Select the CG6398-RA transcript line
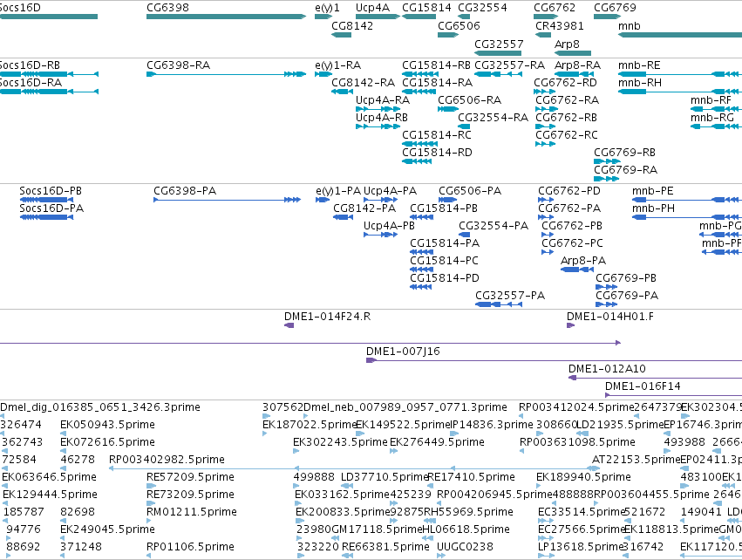 226,74
